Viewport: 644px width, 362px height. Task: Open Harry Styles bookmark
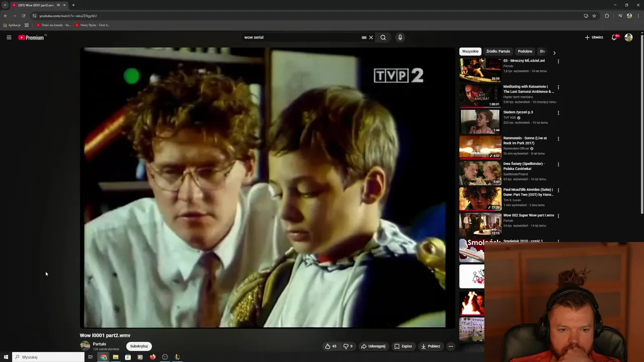(x=92, y=25)
